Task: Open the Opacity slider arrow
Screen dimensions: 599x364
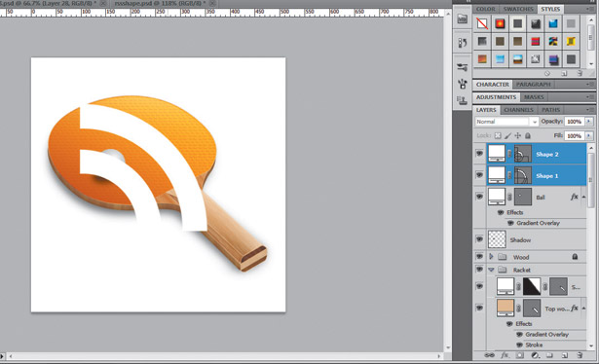Action: pos(589,122)
